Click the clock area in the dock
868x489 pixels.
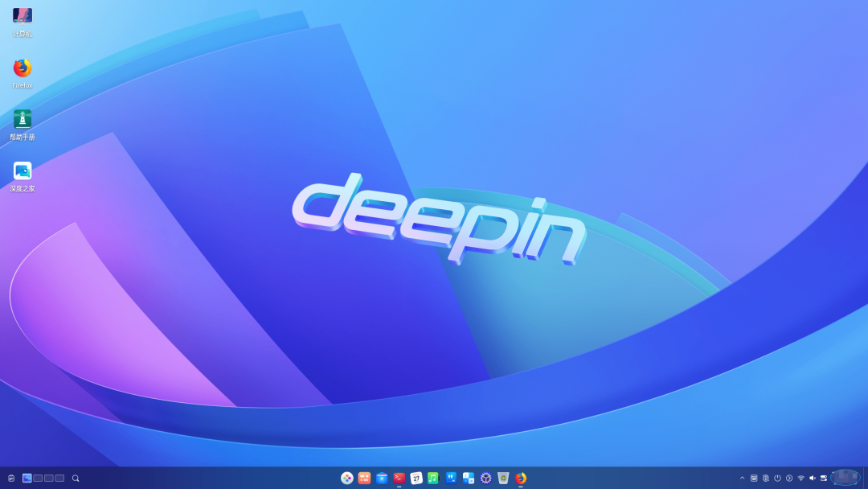click(845, 478)
